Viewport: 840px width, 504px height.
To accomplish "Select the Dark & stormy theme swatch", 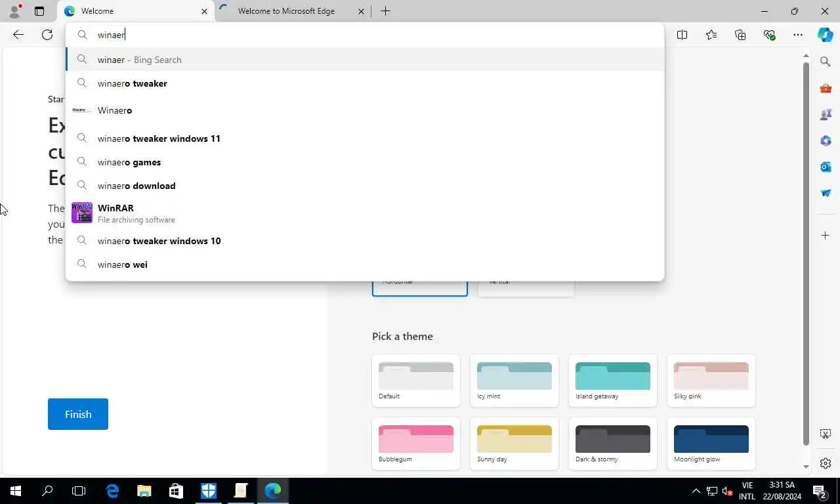I will pos(613,444).
